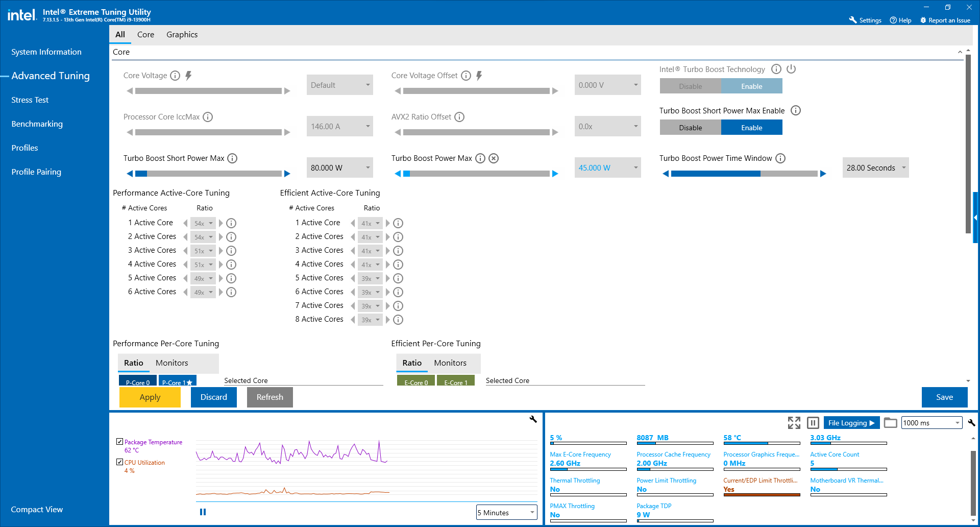Open the Core Voltage Default dropdown
Image resolution: width=980 pixels, height=527 pixels.
point(340,85)
